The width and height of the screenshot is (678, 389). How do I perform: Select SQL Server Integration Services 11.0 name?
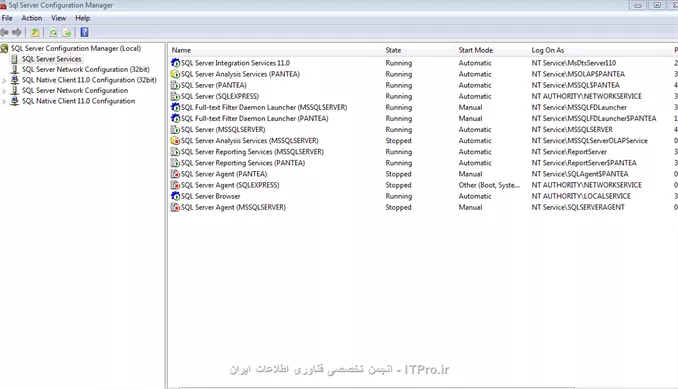point(235,63)
